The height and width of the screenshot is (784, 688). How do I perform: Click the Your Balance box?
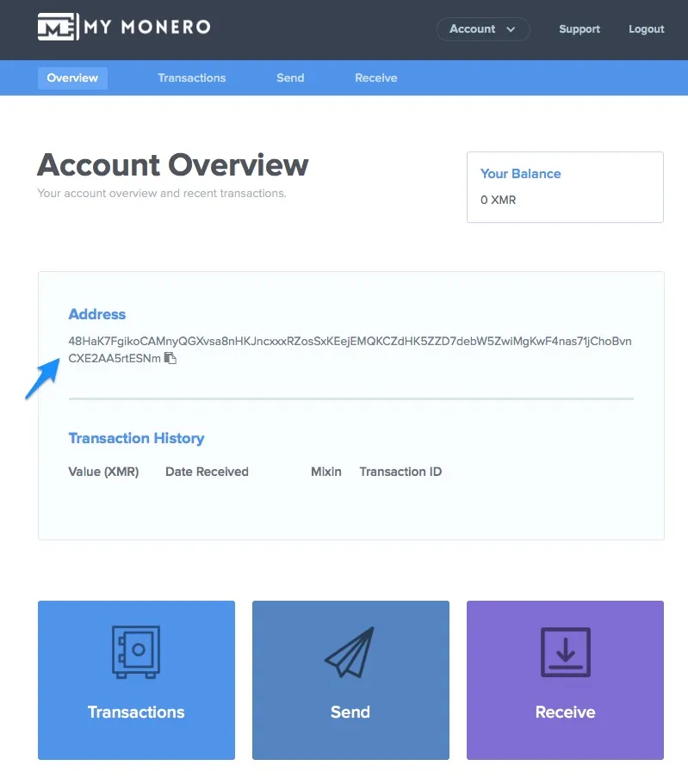(x=565, y=187)
